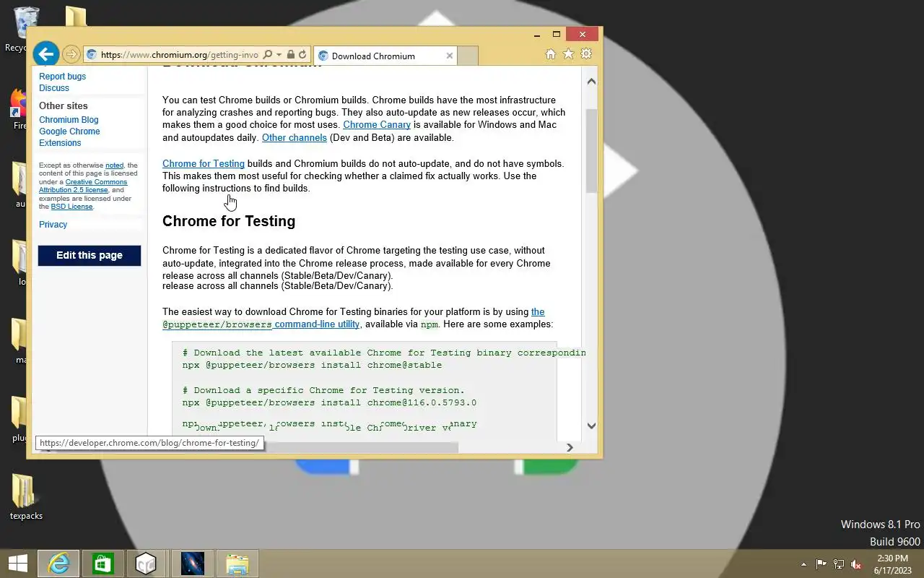Click the chromium.org address field

[178, 55]
